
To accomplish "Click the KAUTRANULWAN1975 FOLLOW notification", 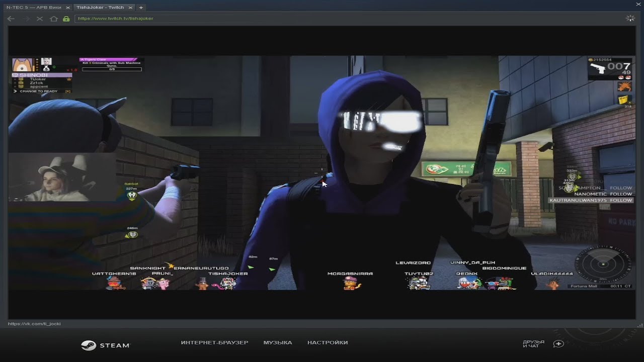I will (591, 200).
